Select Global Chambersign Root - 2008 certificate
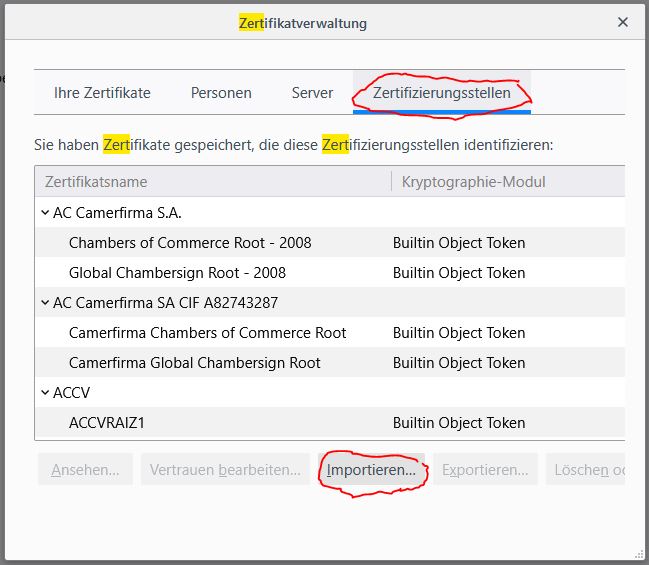The image size is (649, 565). pyautogui.click(x=177, y=273)
